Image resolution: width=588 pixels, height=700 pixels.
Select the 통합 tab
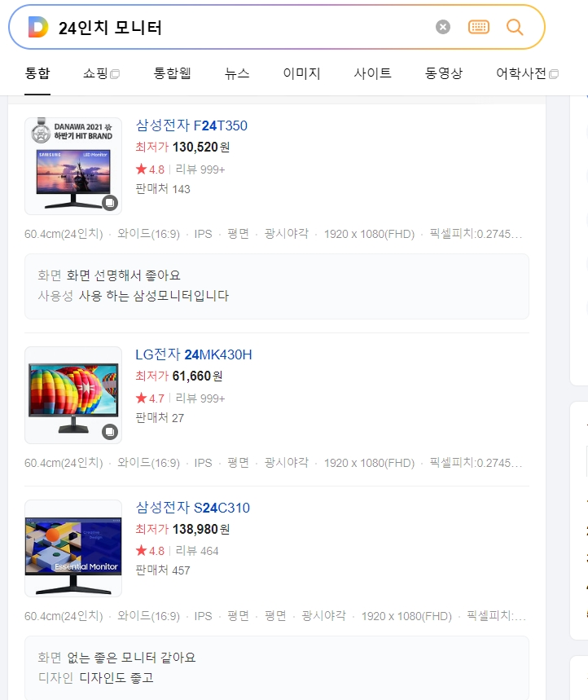point(37,73)
